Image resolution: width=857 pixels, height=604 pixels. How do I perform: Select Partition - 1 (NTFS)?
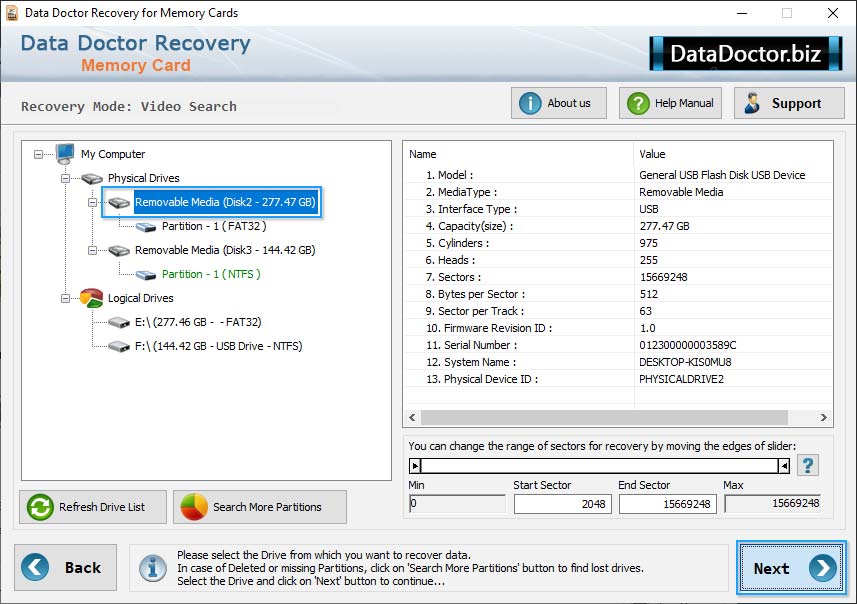click(211, 274)
